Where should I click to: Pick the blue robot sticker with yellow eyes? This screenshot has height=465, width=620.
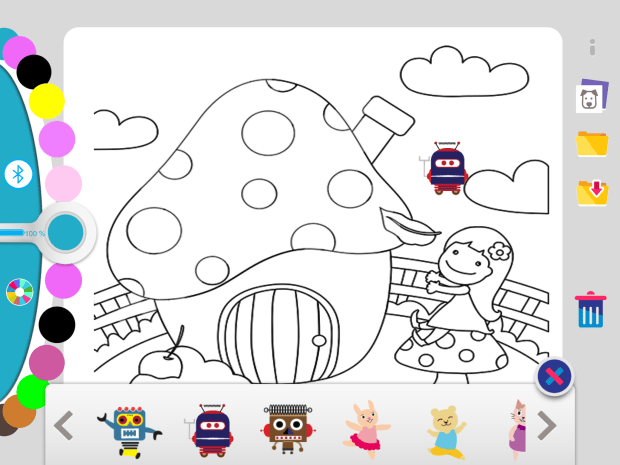pos(129,432)
